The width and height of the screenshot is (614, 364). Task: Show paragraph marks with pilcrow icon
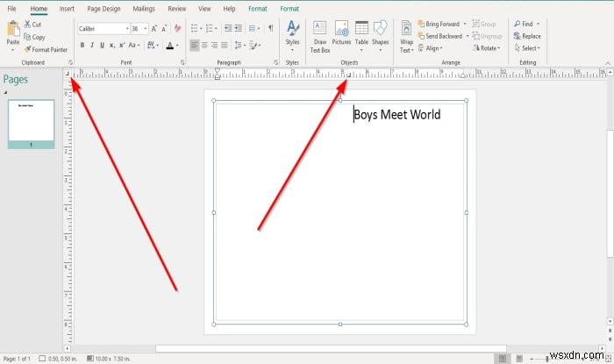click(x=270, y=28)
